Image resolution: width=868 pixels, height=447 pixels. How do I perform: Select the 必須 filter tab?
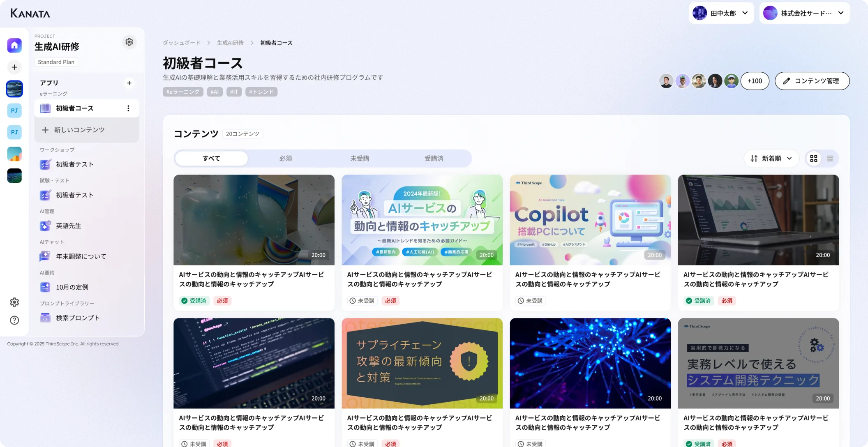point(286,159)
